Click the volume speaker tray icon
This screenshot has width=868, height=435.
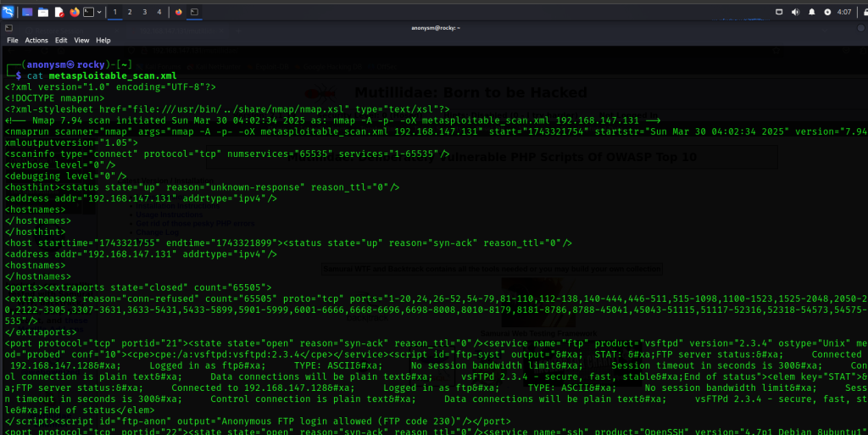tap(795, 12)
